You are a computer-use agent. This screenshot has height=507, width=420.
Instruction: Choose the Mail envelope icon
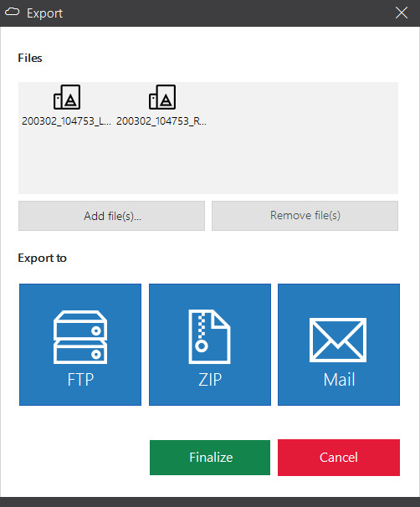pos(338,340)
